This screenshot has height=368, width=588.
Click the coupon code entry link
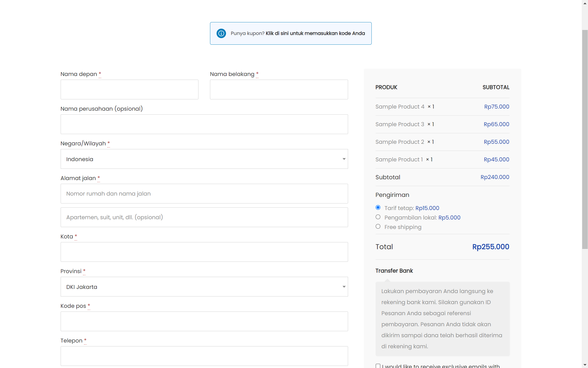click(315, 33)
